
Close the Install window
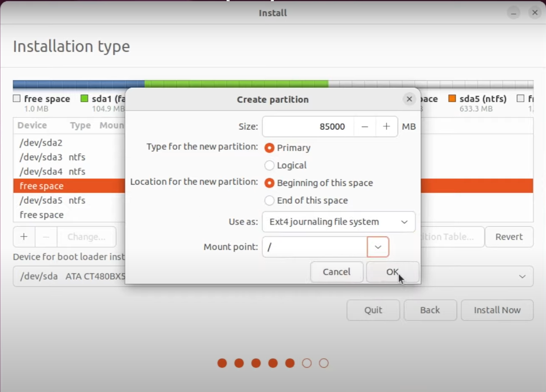535,13
